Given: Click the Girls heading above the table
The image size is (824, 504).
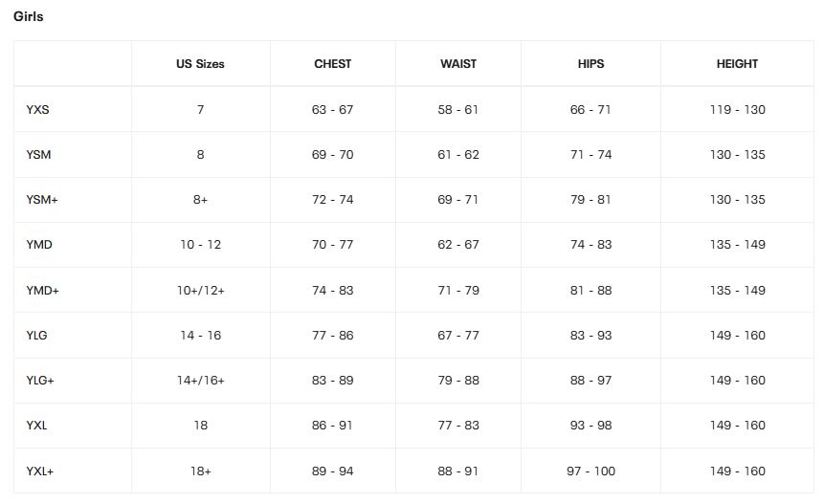Looking at the screenshot, I should pos(29,16).
